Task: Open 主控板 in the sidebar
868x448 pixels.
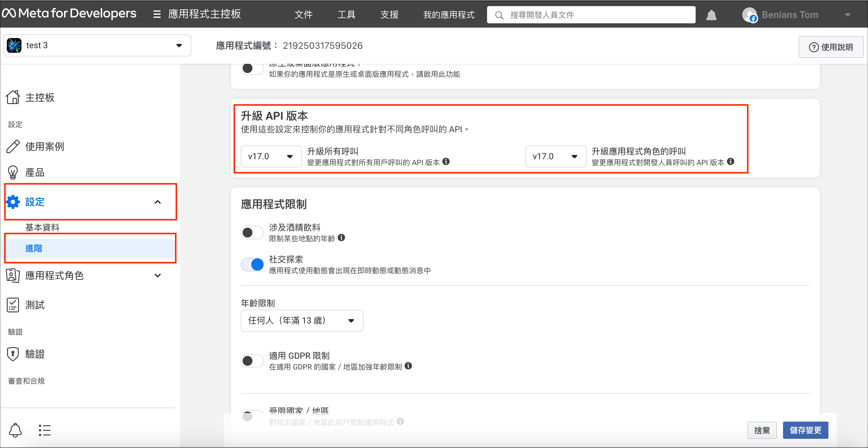Action: 40,97
